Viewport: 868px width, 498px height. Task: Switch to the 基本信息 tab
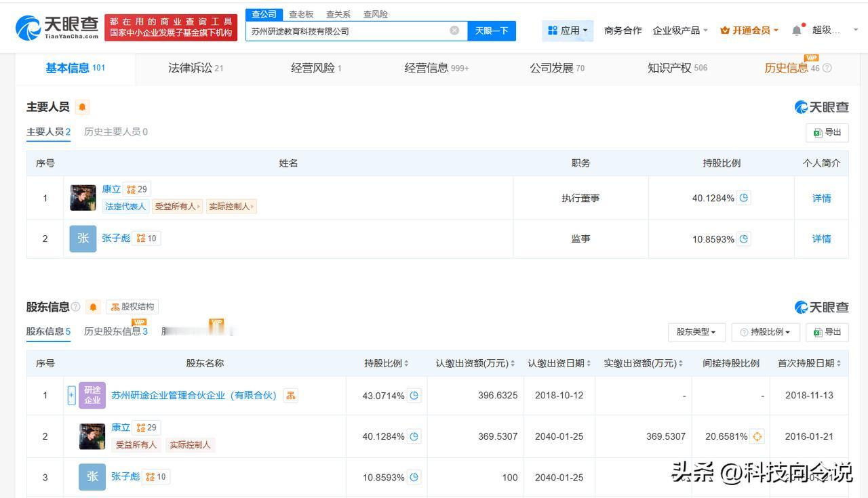tap(75, 68)
